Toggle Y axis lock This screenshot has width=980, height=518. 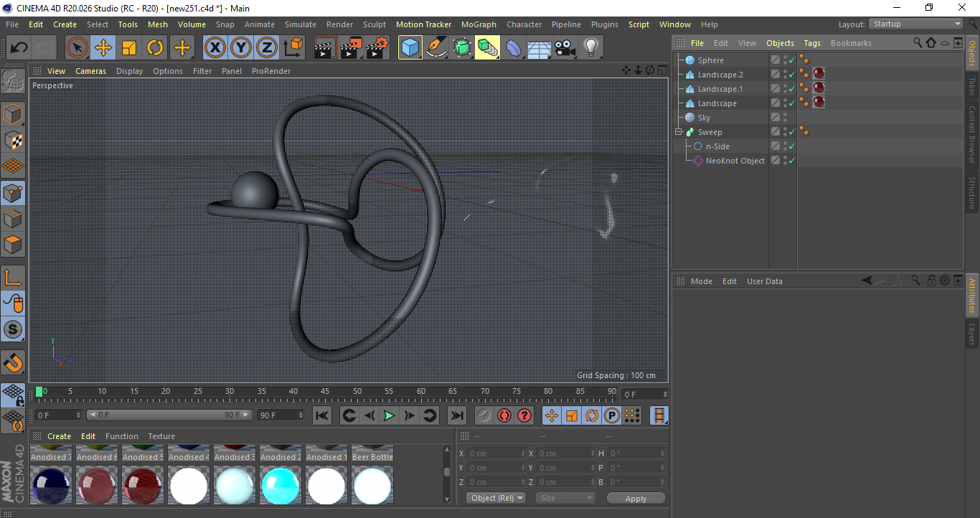point(240,48)
